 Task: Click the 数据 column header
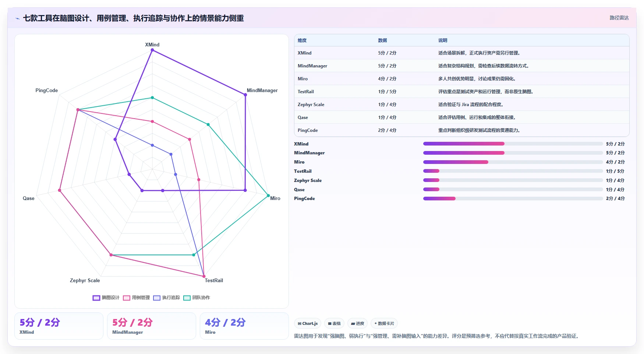382,41
